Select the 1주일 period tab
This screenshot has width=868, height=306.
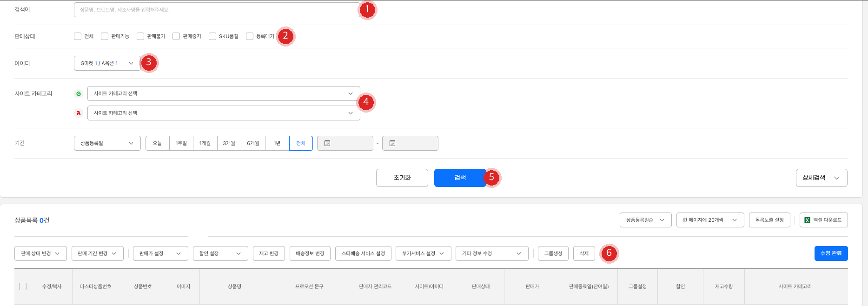181,143
